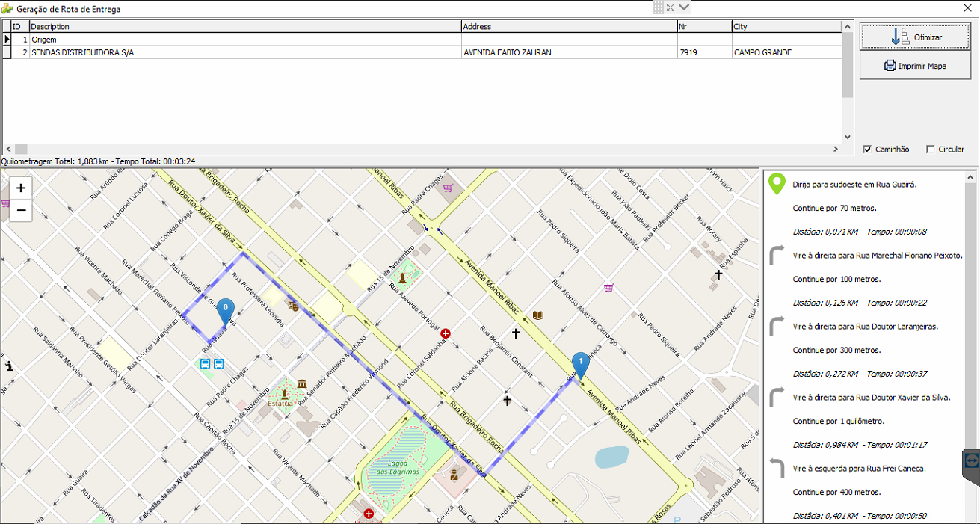Click the Description column header
Screen dimensions: 980x524
tap(245, 26)
